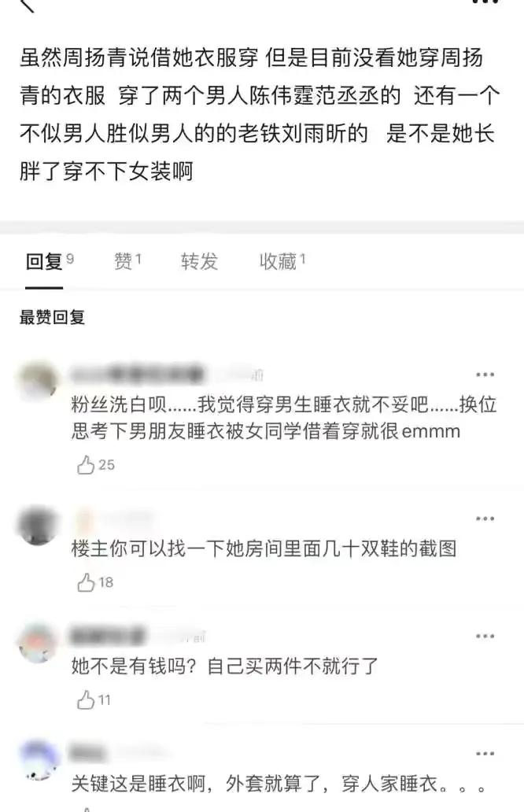Open third commenter's avatar profile
Viewport: 524px width, 812px height.
pos(37,644)
